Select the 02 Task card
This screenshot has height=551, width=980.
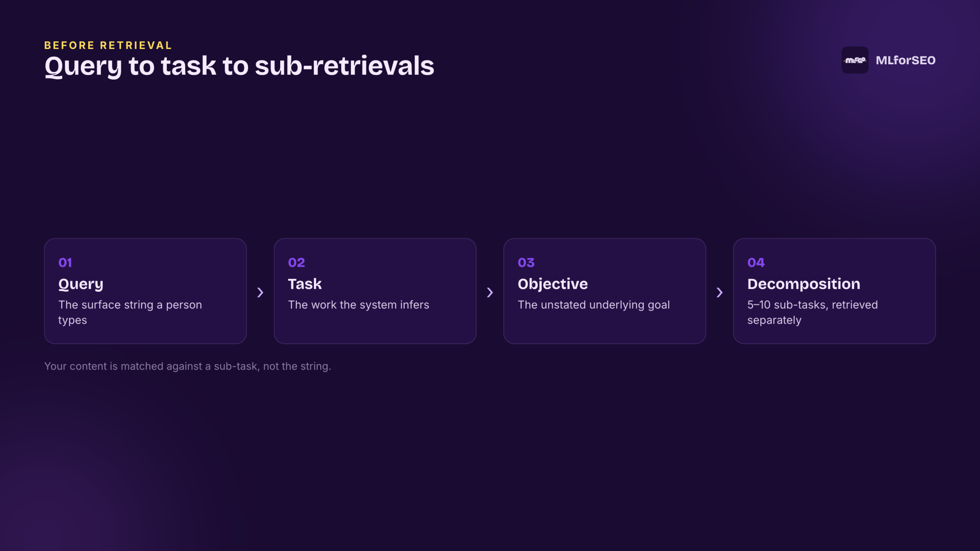[x=375, y=291]
